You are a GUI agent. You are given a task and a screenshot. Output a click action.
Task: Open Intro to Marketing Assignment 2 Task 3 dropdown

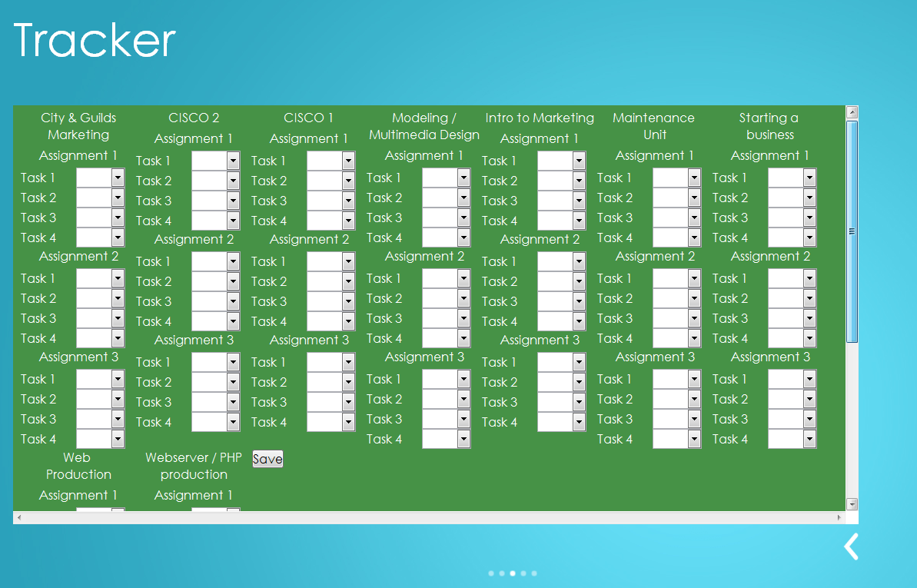[561, 302]
